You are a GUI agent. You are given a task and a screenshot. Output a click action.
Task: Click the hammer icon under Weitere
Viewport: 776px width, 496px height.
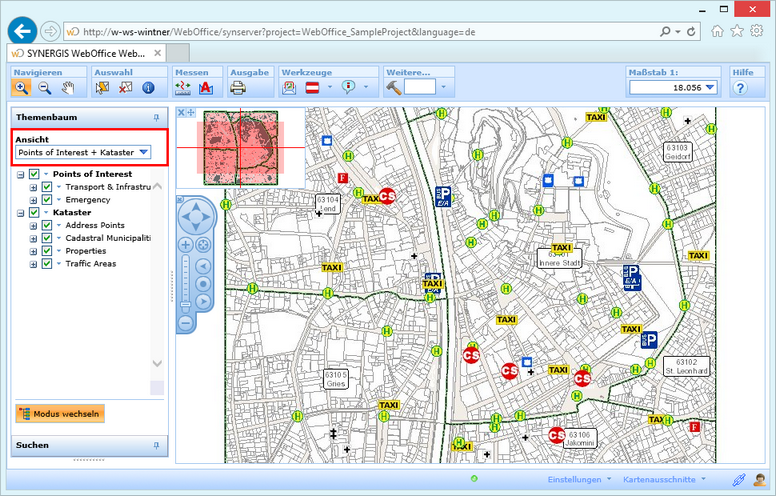click(394, 88)
